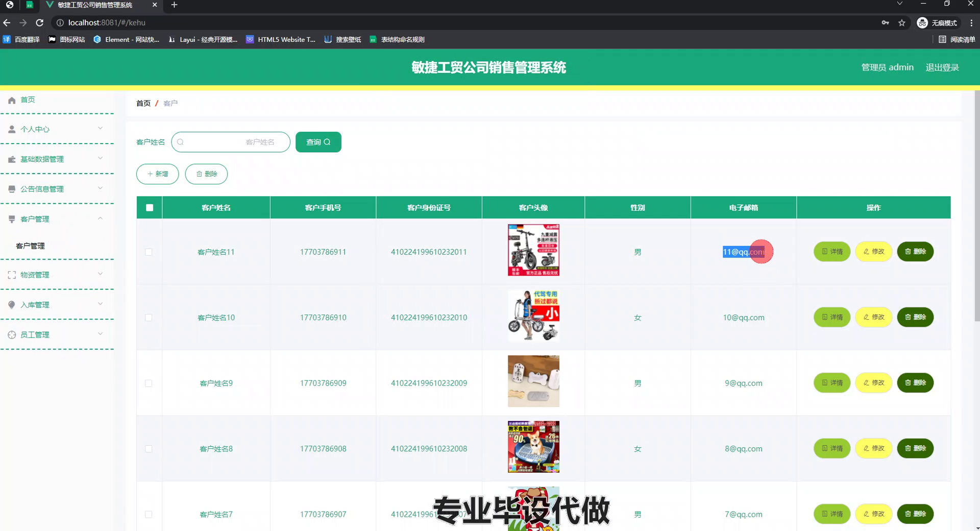Focus the 客户姓名 search input
Screen dimensions: 980x531
(x=231, y=142)
